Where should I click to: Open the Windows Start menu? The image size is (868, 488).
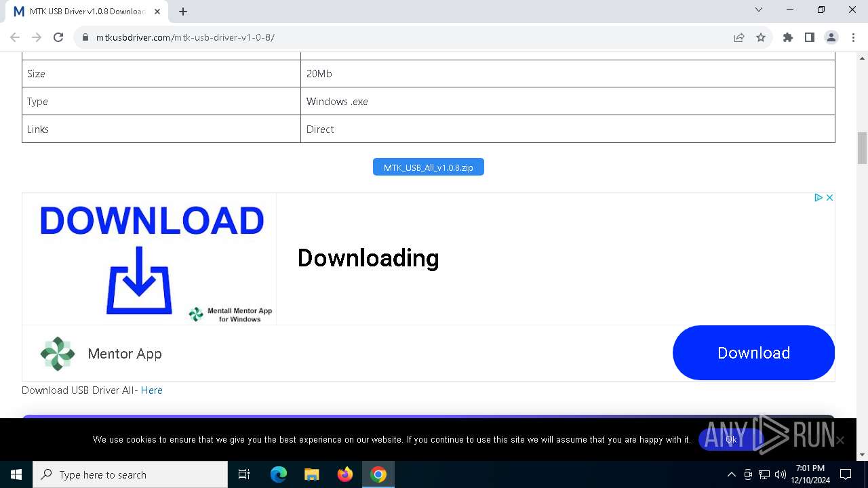[x=16, y=474]
